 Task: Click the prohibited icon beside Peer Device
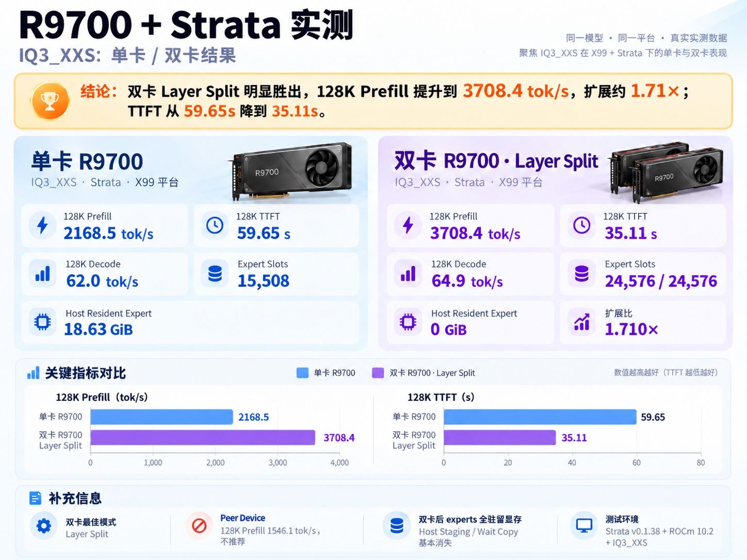tap(199, 526)
